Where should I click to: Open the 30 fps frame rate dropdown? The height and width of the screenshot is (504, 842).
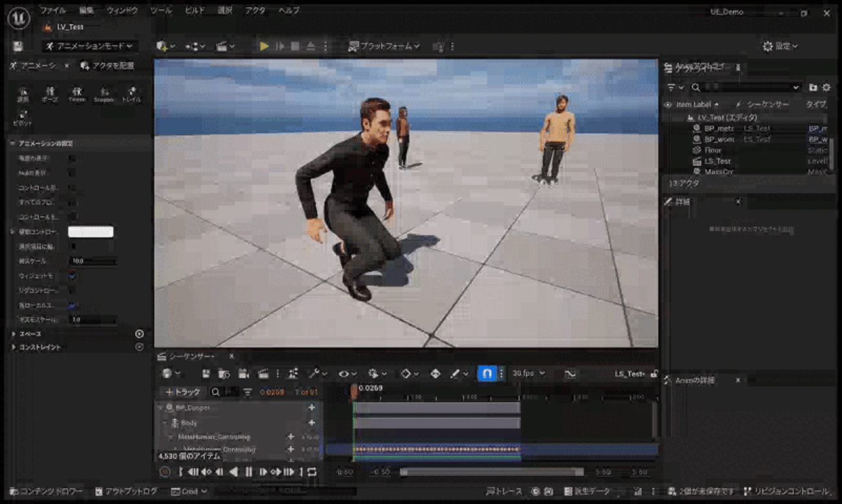click(529, 373)
